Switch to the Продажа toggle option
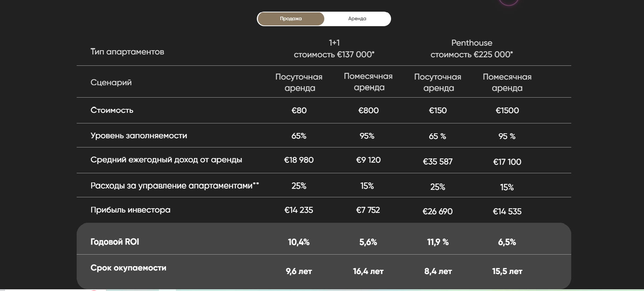Screen dimensions: 644x291 (290, 19)
